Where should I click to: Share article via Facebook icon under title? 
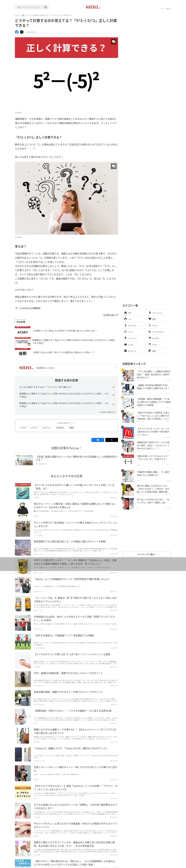17,32
